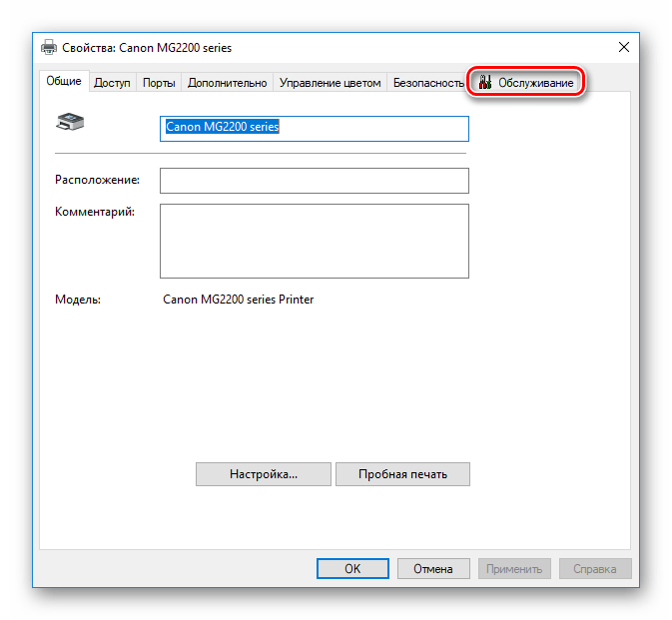Close the printer properties dialog

(624, 47)
